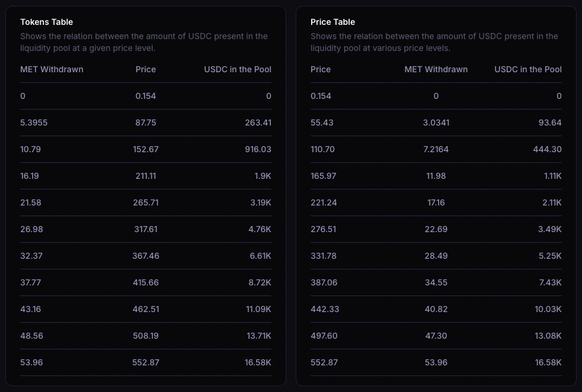
Task: Click the 32.37 MET Withdrawn cell
Action: point(31,256)
